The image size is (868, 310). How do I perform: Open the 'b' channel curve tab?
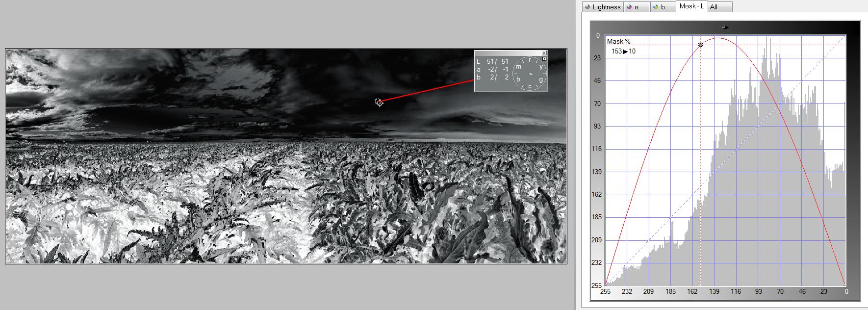663,7
